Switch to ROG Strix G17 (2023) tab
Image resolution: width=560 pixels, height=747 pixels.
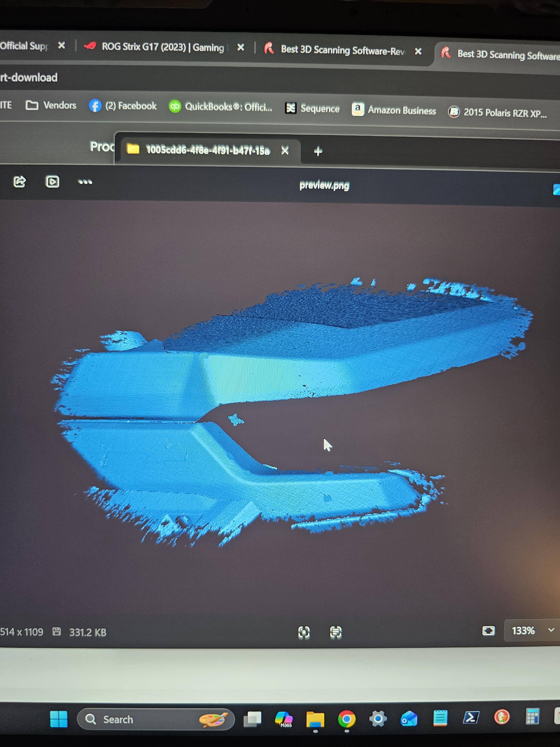click(163, 47)
